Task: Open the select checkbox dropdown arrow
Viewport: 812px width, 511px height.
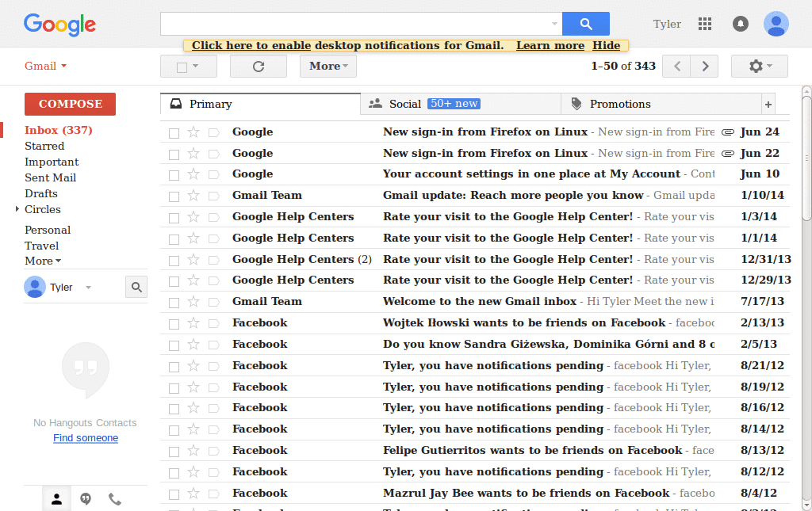Action: (195, 66)
